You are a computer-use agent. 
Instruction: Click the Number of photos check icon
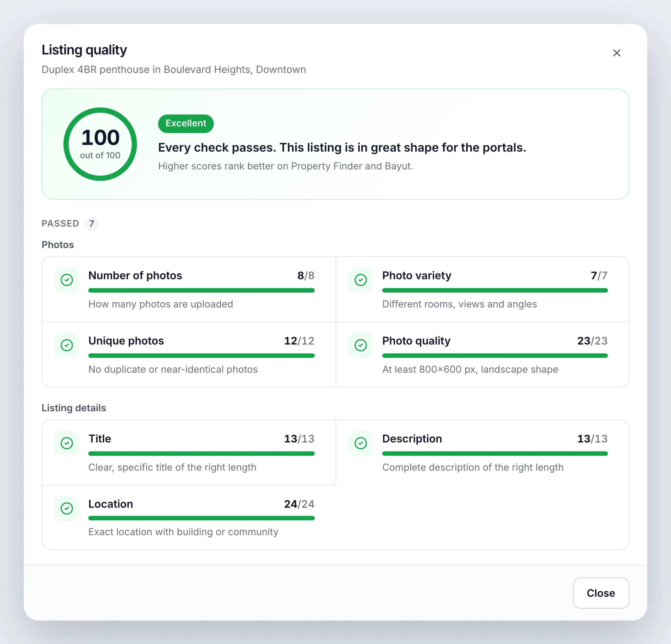click(67, 280)
